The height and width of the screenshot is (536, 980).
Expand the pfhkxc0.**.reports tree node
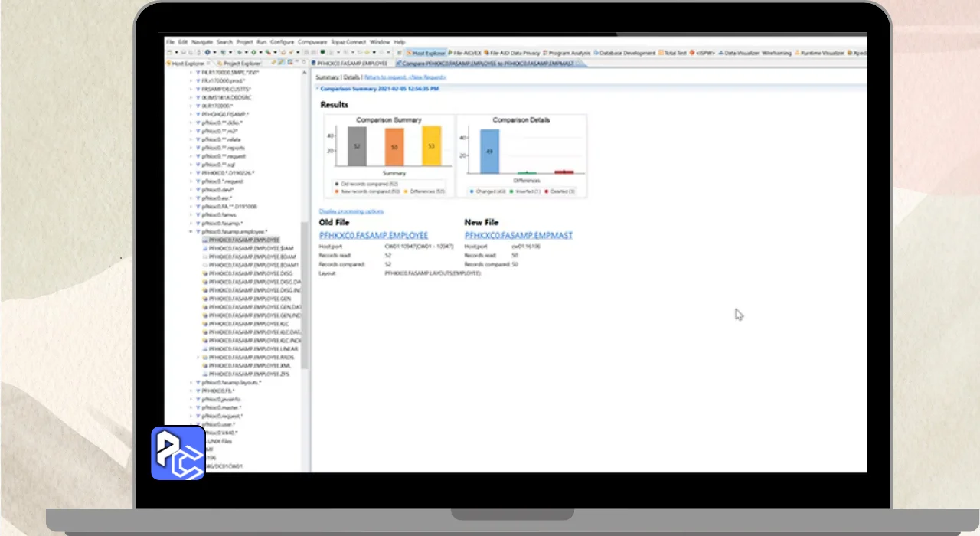[x=191, y=148]
